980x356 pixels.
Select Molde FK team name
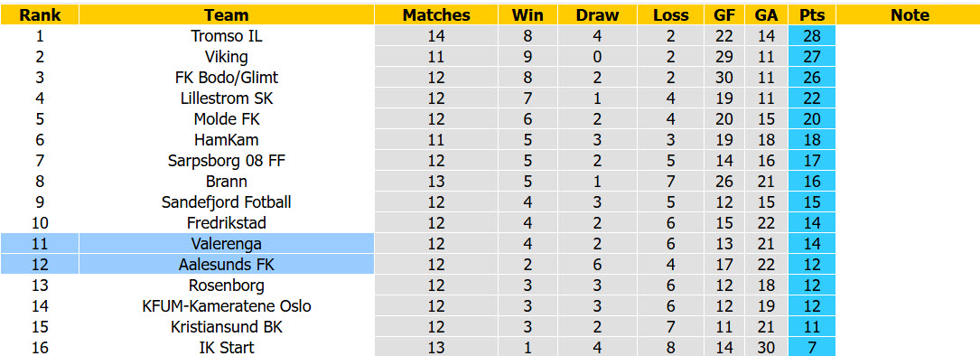[x=227, y=119]
